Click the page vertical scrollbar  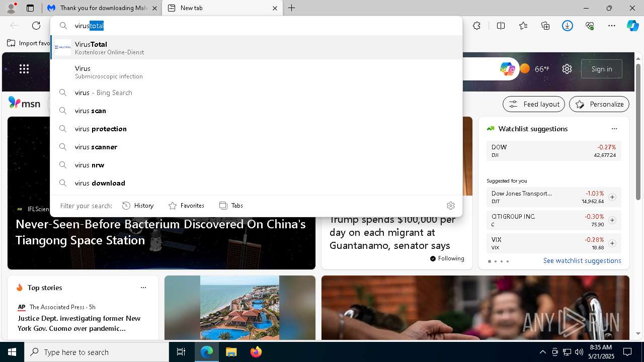click(638, 132)
